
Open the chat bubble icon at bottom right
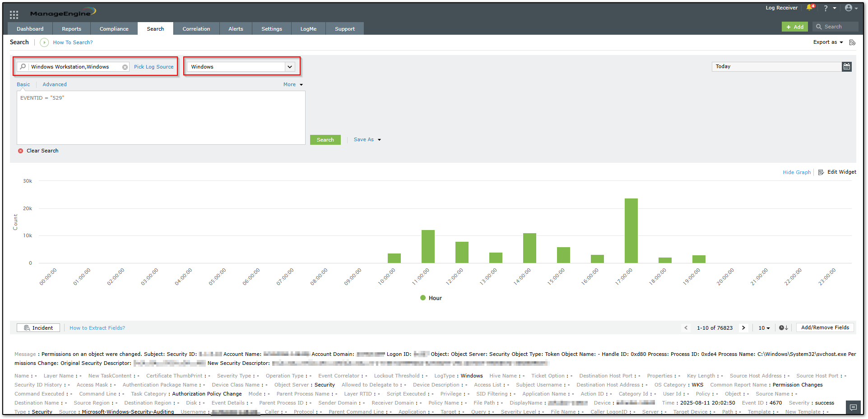pyautogui.click(x=853, y=407)
